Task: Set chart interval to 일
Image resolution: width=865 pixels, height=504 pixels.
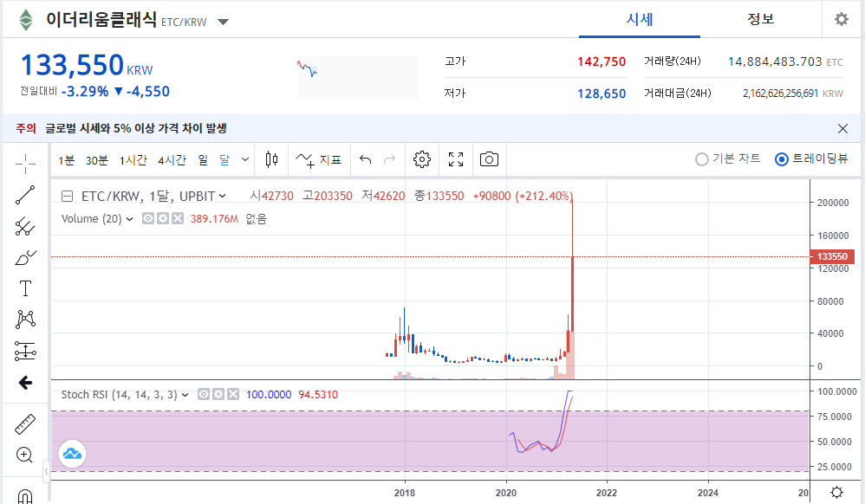Action: tap(203, 160)
